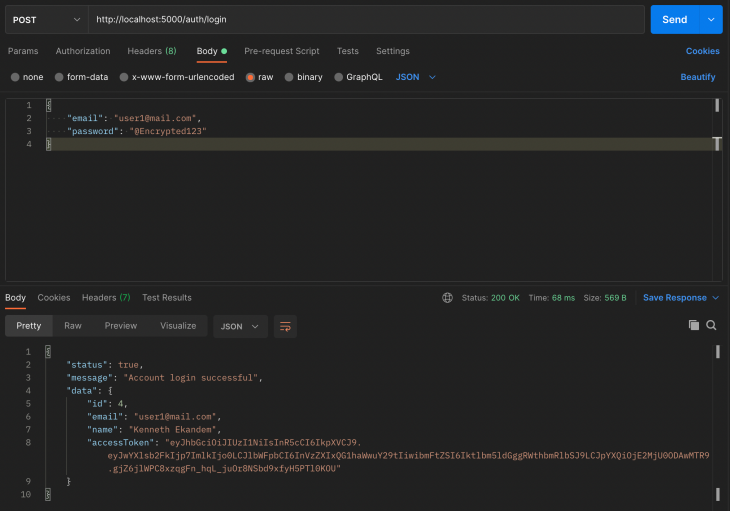
Task: Choose the GraphQL body type
Action: pyautogui.click(x=339, y=77)
